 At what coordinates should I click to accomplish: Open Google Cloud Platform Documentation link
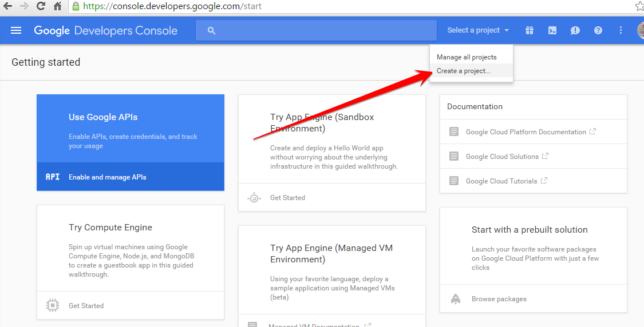click(x=526, y=132)
